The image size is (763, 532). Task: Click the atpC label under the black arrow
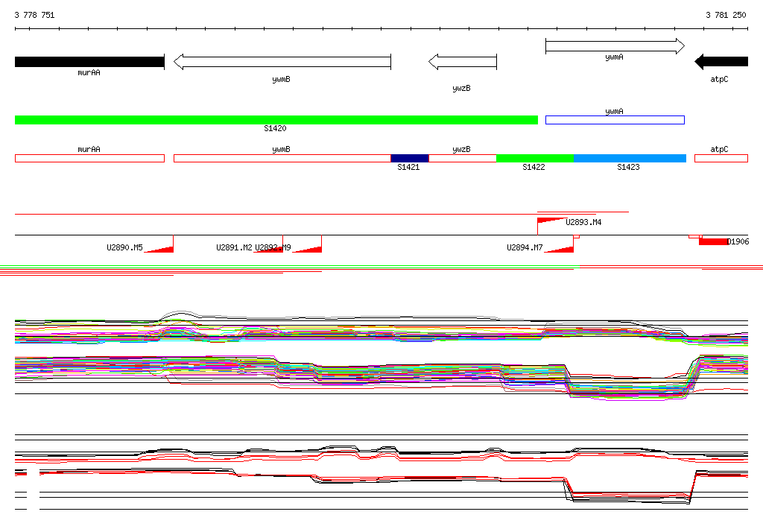click(x=719, y=79)
